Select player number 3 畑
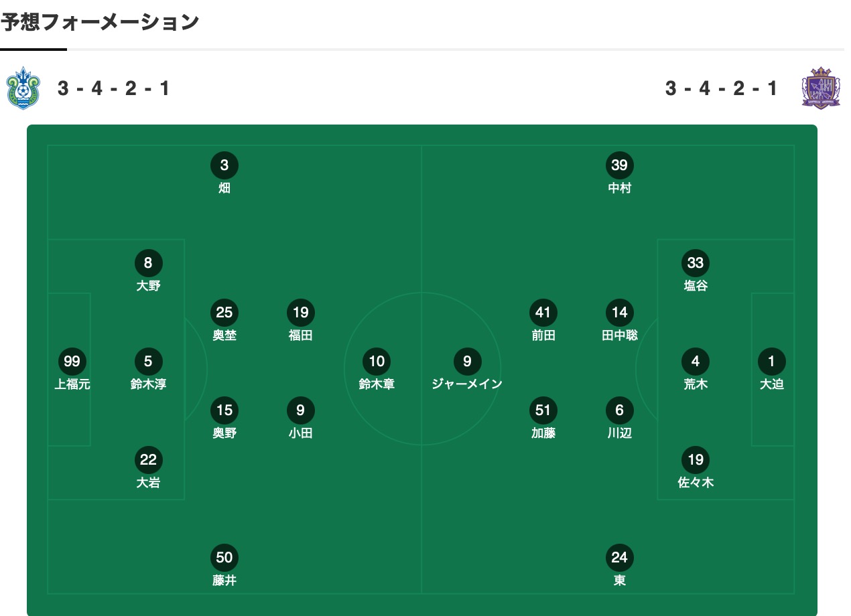851x616 pixels. (x=224, y=165)
